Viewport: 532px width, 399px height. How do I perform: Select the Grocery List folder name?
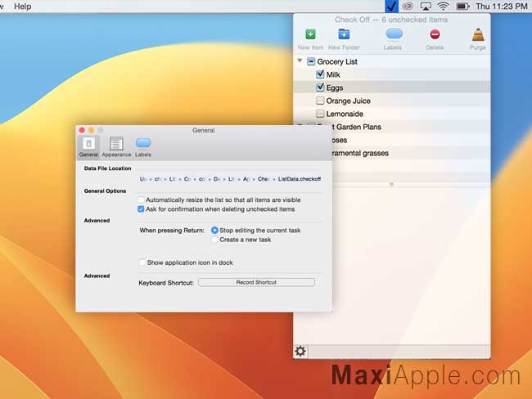(x=337, y=61)
